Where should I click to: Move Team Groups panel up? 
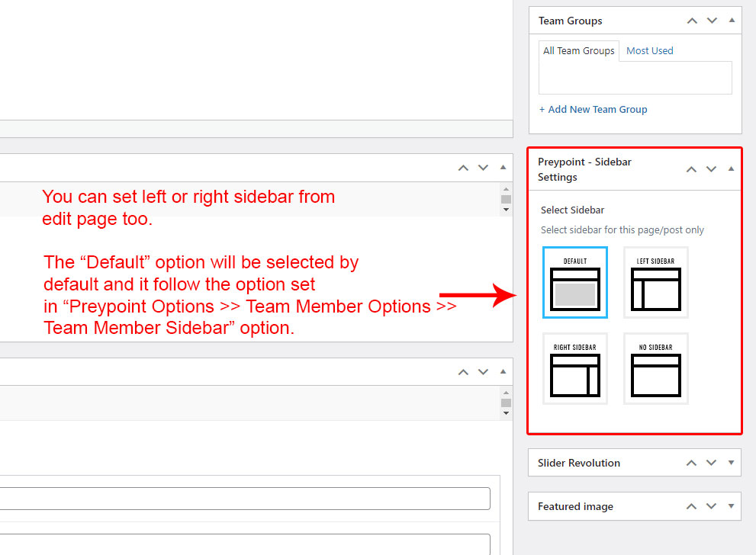point(692,21)
